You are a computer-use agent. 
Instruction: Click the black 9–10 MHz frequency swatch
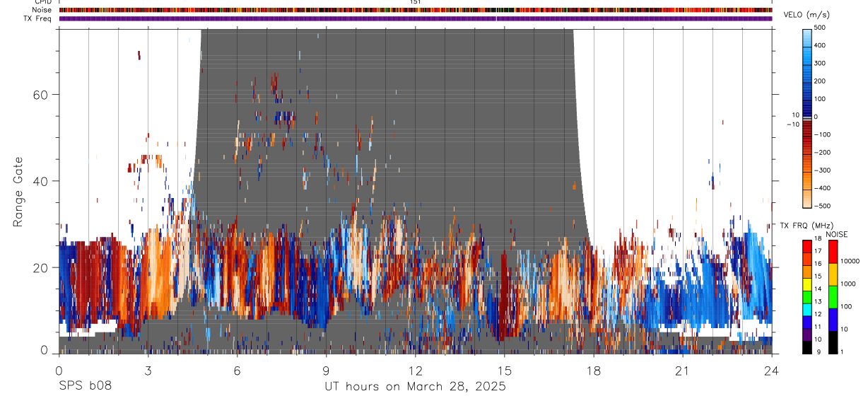807,347
